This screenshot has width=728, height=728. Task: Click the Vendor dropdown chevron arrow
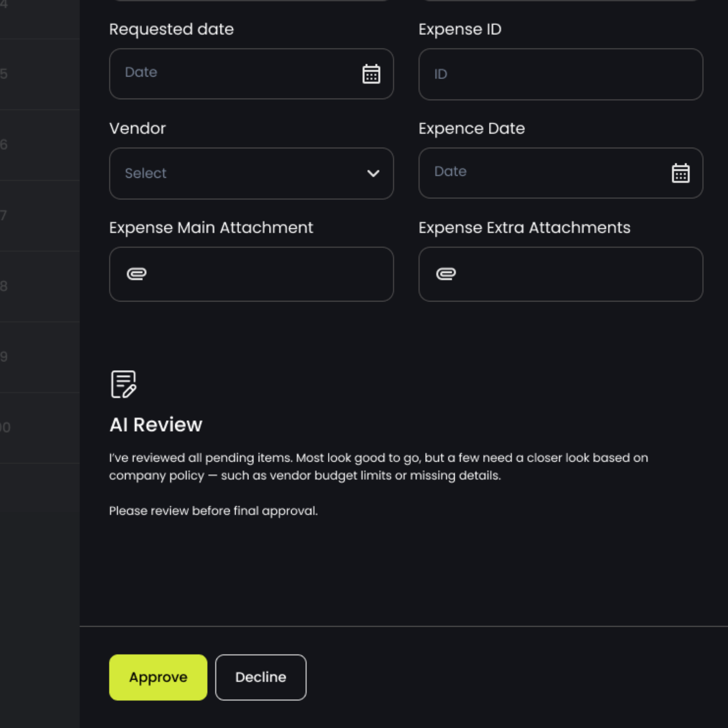coord(373,173)
